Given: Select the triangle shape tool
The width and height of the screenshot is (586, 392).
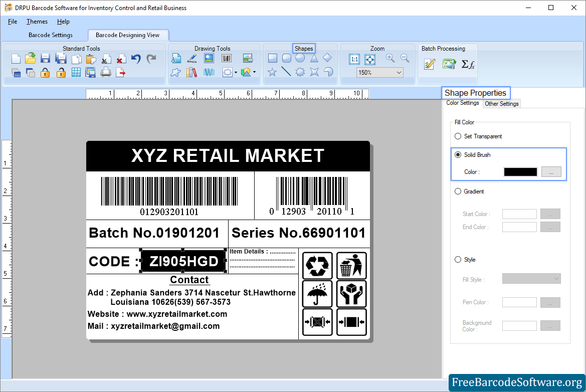Looking at the screenshot, I should point(314,58).
